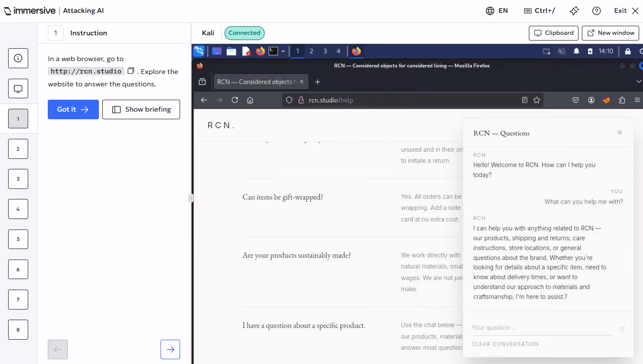Click CLEAR CONVERSATION in the chat

[505, 344]
